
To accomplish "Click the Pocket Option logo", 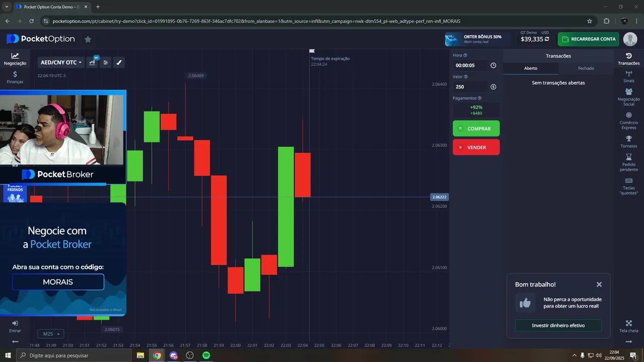I will point(41,39).
